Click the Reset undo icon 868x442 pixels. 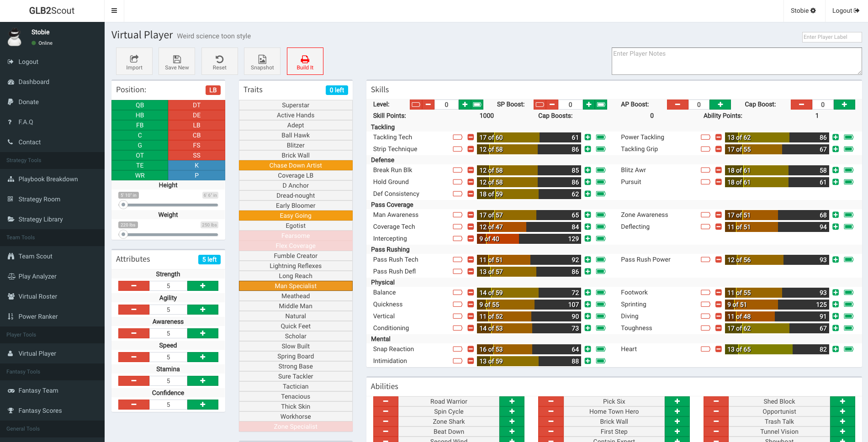pyautogui.click(x=219, y=59)
